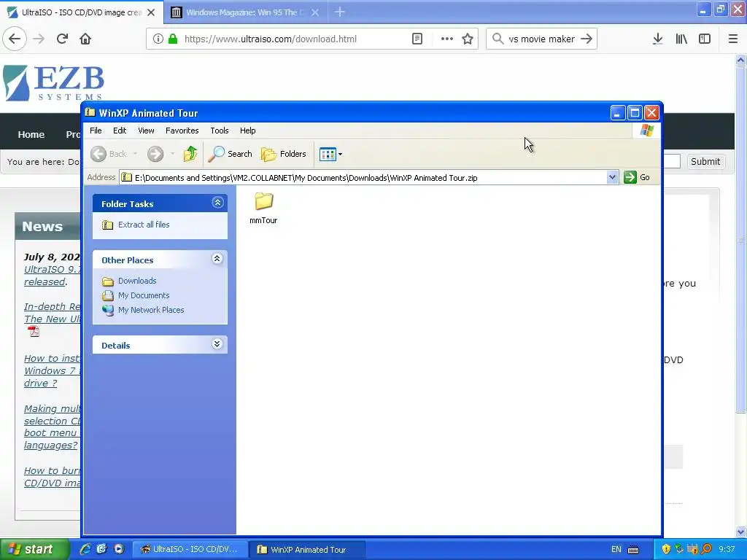Click the search go arrow in Firefox

coord(587,39)
